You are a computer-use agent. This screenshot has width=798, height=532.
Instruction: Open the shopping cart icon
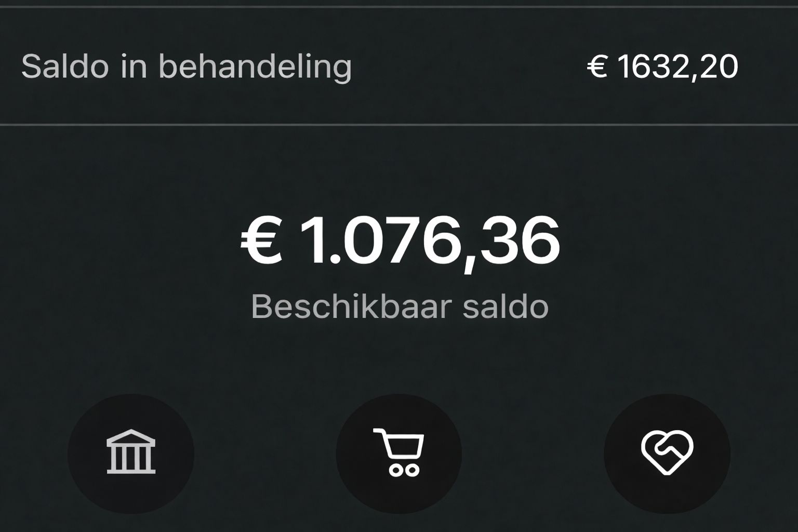[399, 453]
